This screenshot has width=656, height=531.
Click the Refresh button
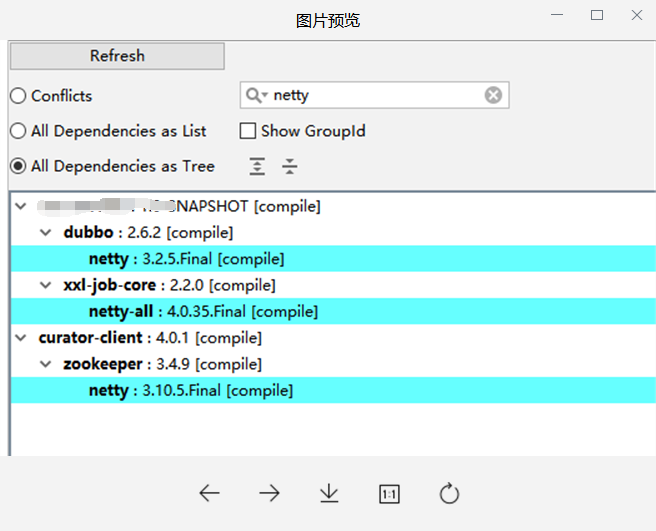coord(117,56)
